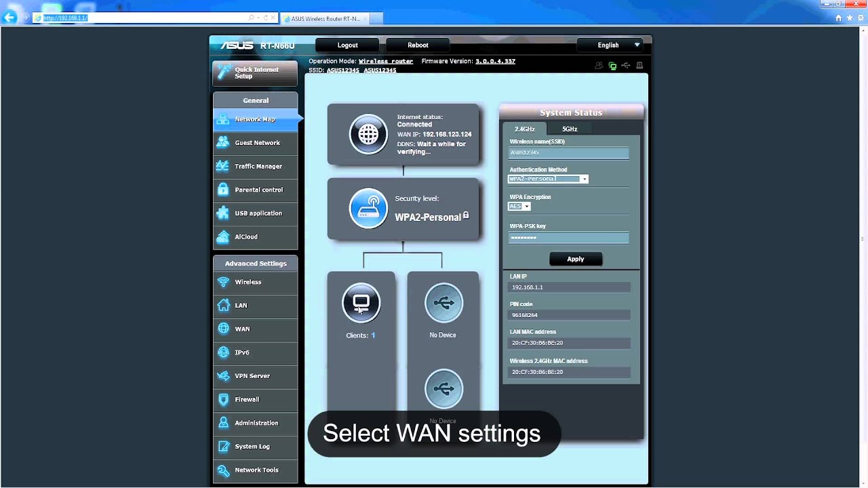The height and width of the screenshot is (488, 868).
Task: Click the Reboot button
Action: coord(418,45)
